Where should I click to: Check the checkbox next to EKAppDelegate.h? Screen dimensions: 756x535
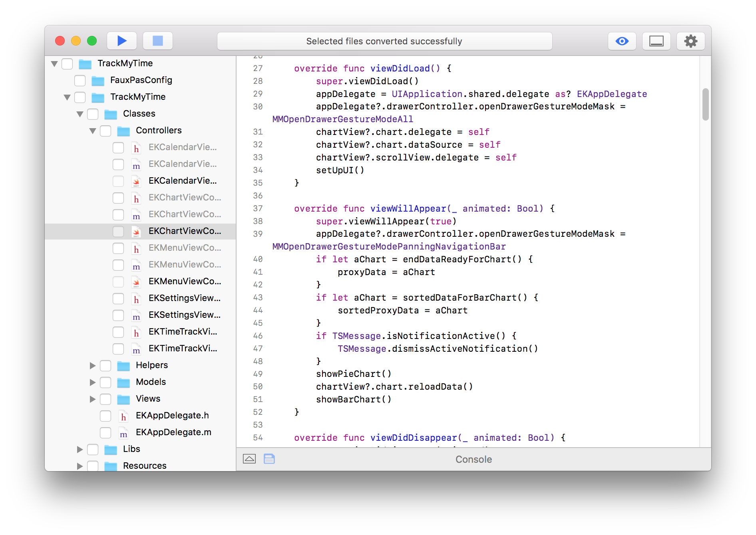(105, 416)
